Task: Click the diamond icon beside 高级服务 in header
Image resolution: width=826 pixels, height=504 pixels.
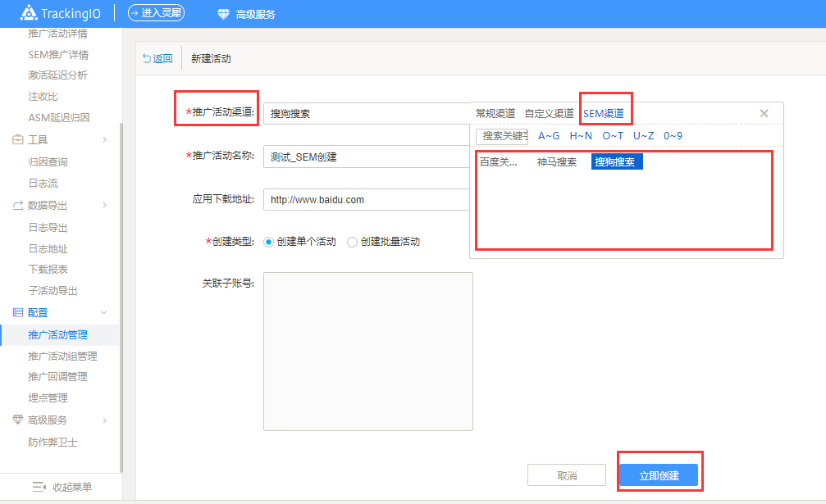Action: (223, 14)
